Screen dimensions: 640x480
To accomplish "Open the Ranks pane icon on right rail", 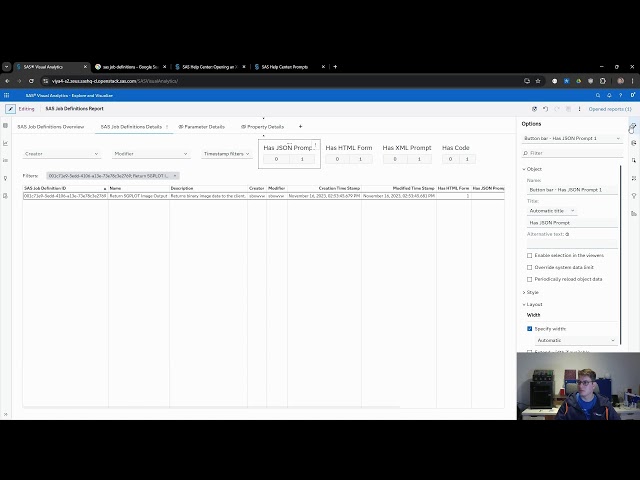I will pos(633,213).
